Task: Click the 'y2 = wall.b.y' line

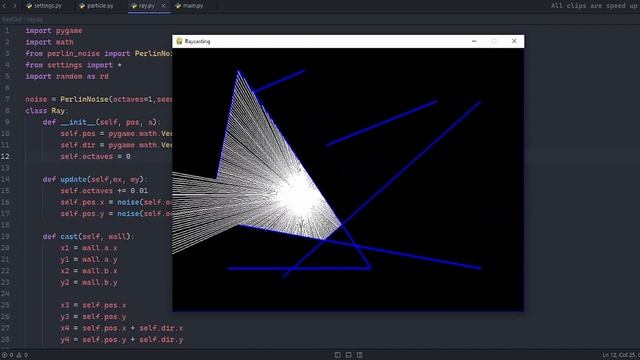Action: click(89, 282)
